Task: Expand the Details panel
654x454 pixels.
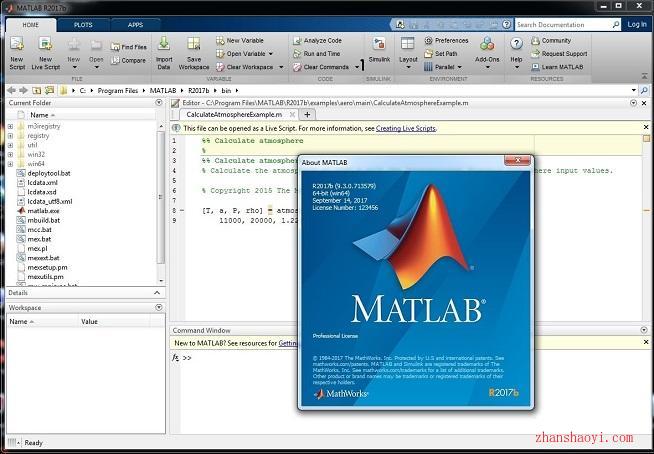Action: (157, 293)
